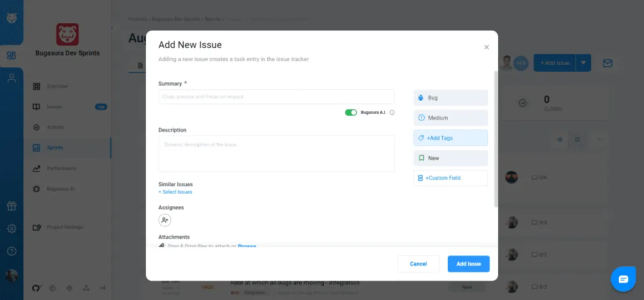644x300 pixels.
Task: Close the Add New Issue dialog
Action: pyautogui.click(x=486, y=47)
